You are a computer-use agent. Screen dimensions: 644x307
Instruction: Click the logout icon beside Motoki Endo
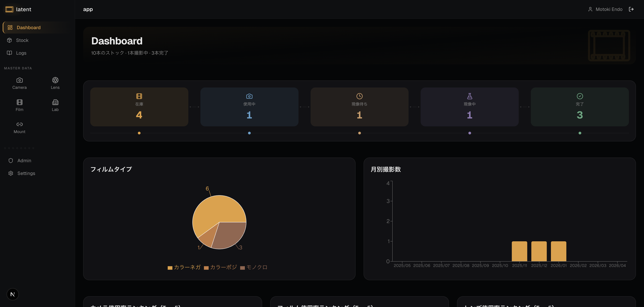pyautogui.click(x=631, y=9)
